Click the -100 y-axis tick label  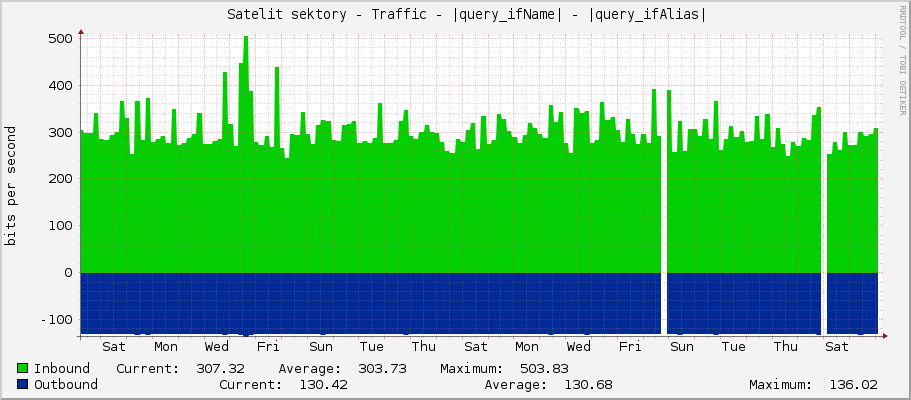coord(56,320)
